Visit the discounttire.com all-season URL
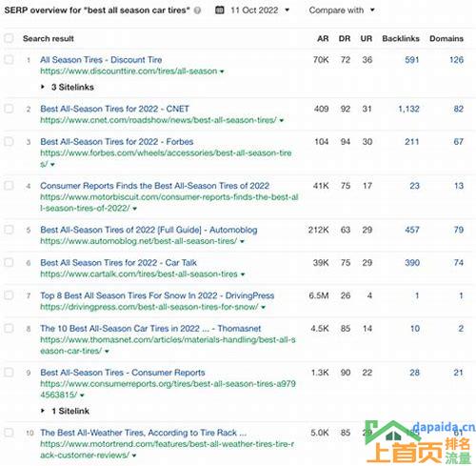The width and height of the screenshot is (476, 466). pyautogui.click(x=129, y=71)
